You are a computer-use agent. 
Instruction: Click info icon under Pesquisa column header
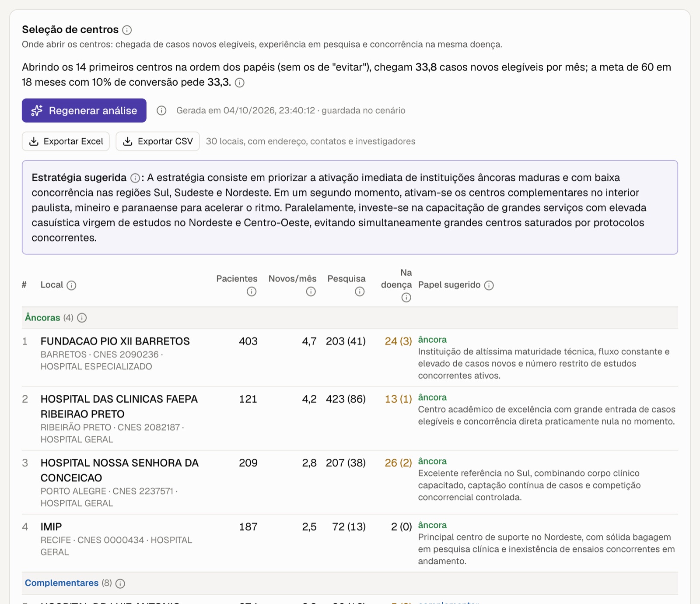[x=360, y=291]
